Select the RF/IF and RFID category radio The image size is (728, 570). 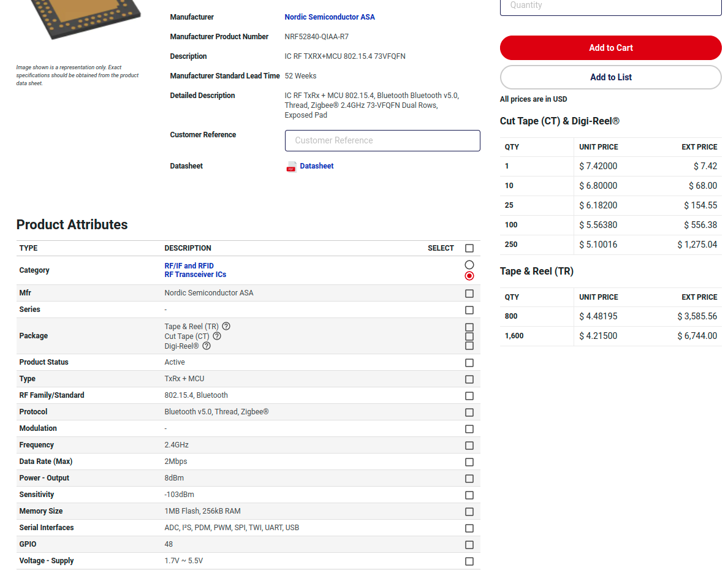coord(469,265)
